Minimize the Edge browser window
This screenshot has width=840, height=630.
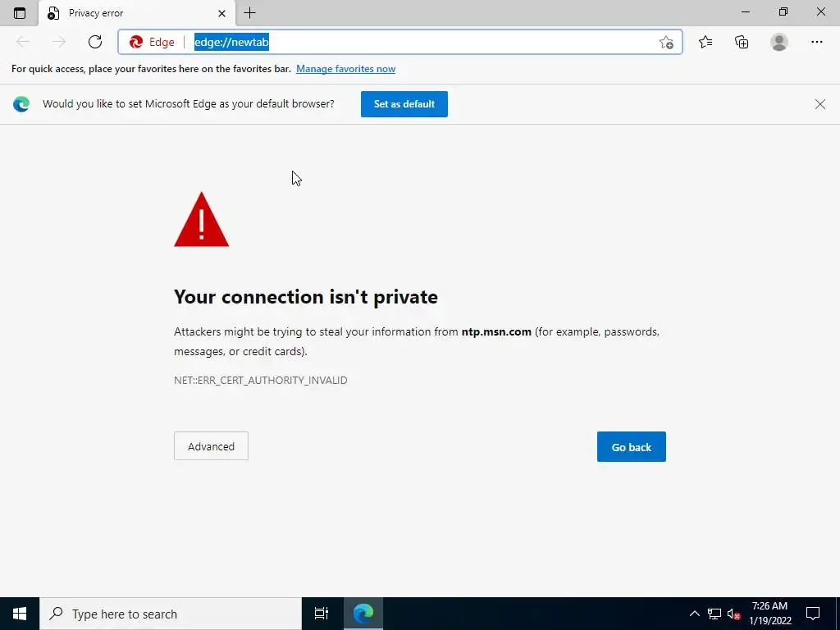(746, 12)
